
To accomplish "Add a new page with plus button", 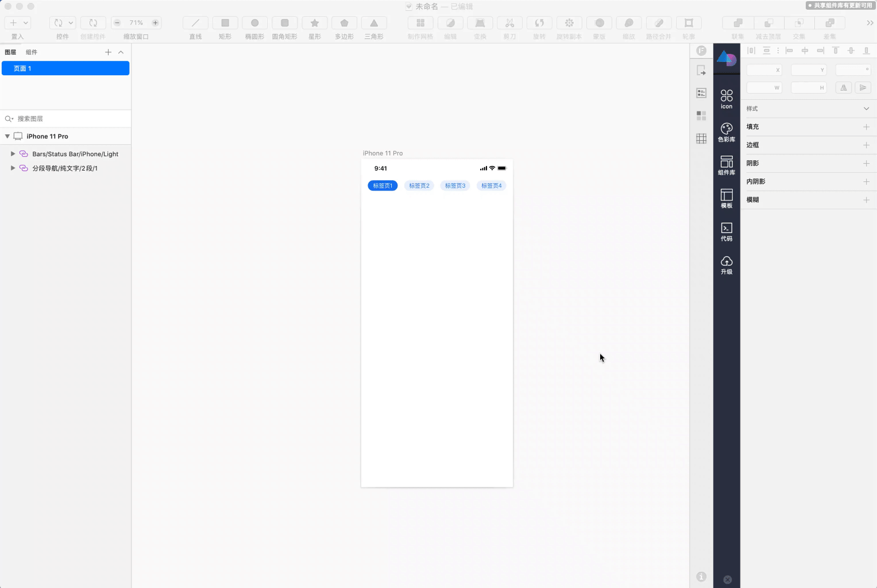I will (x=108, y=52).
